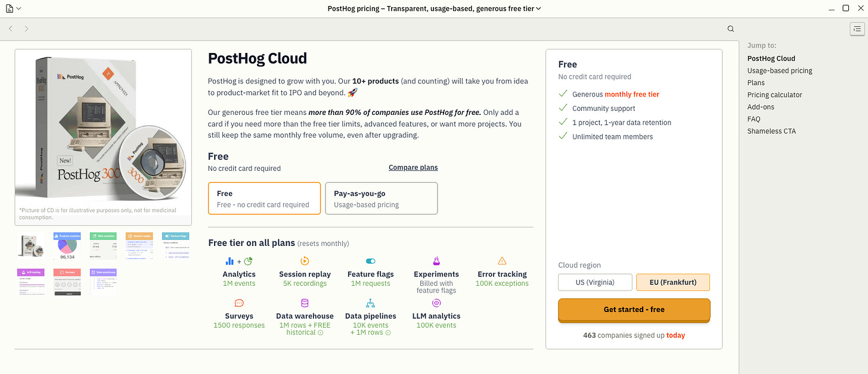Image resolution: width=868 pixels, height=374 pixels.
Task: Select the US (Virginia) cloud region
Action: point(595,282)
